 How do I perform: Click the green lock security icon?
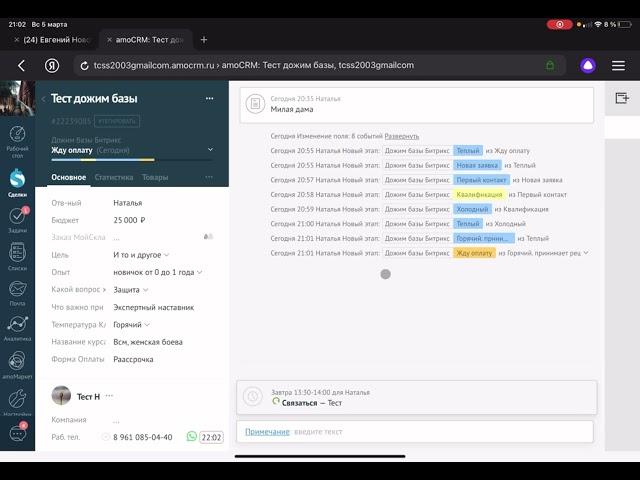pyautogui.click(x=550, y=65)
